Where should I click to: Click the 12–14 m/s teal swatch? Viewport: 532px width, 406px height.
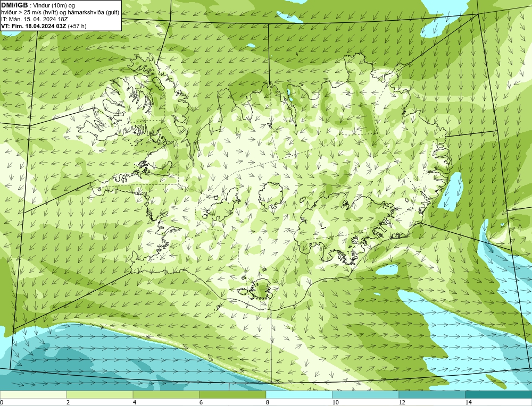432,394
